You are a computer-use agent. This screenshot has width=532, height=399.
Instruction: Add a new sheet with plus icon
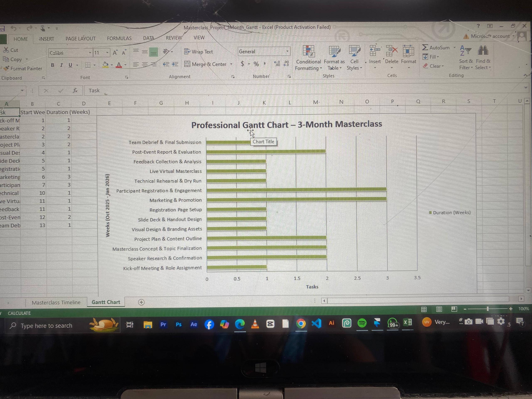[x=142, y=302]
